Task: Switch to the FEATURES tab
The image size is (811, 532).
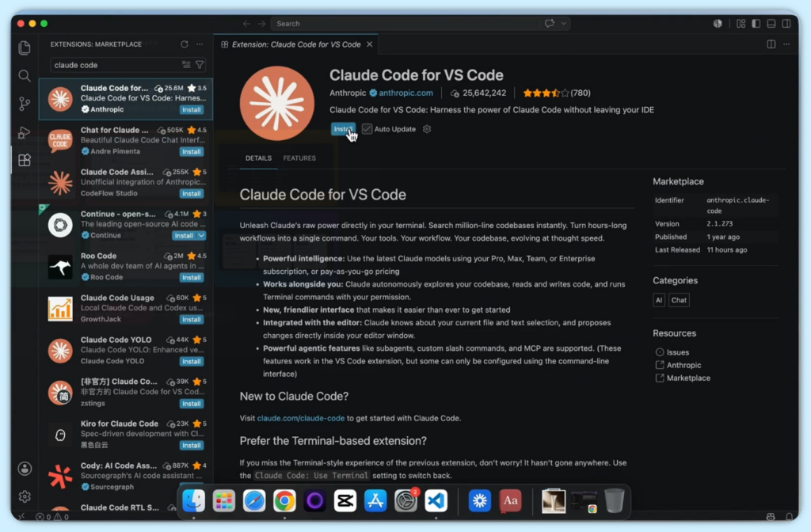Action: click(299, 158)
